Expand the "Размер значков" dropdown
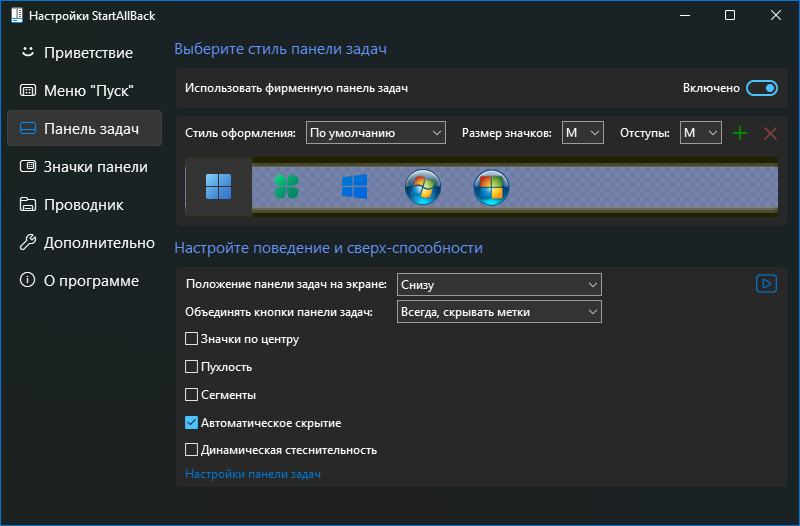The height and width of the screenshot is (526, 800). pos(582,133)
